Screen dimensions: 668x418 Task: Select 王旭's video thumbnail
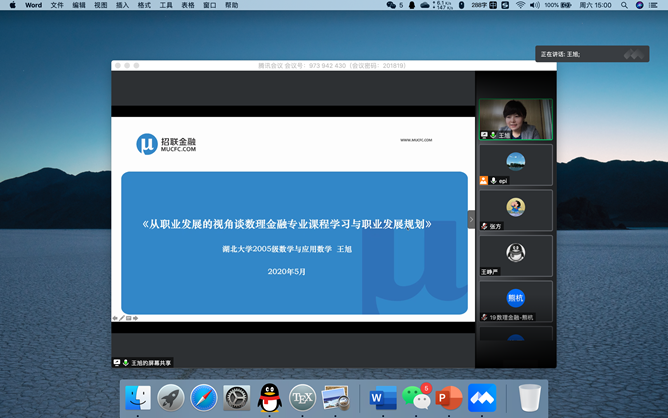point(515,119)
